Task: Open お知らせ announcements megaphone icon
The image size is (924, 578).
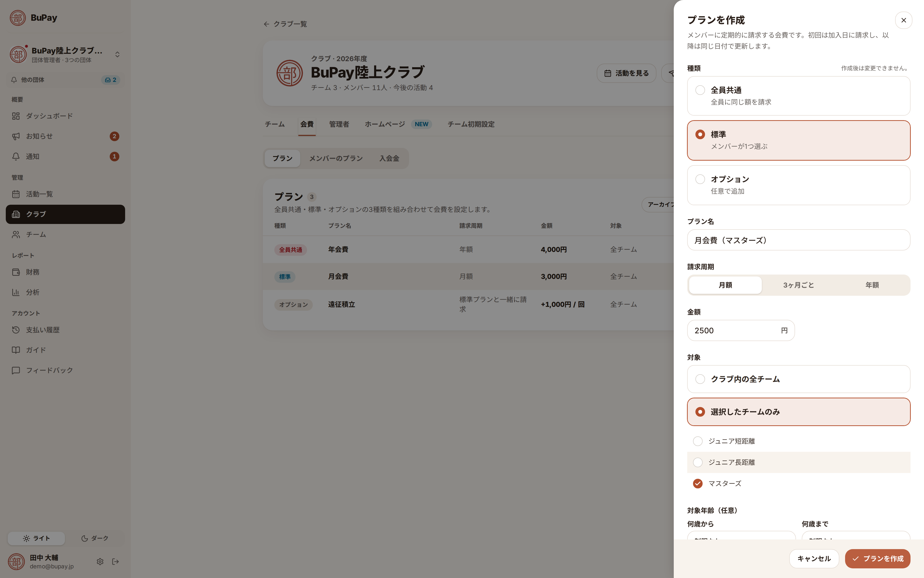Action: pos(16,136)
